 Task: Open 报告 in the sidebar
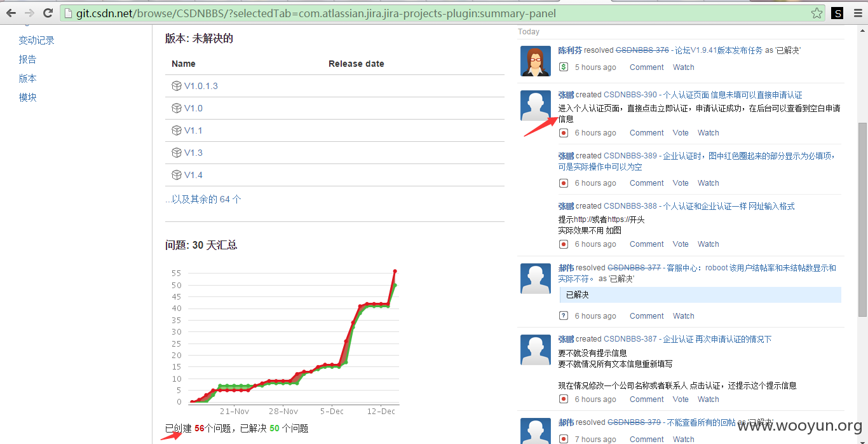[28, 59]
